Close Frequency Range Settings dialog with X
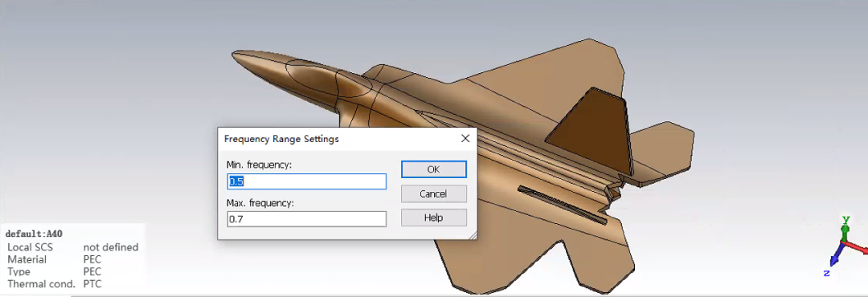The height and width of the screenshot is (297, 868). click(x=465, y=138)
